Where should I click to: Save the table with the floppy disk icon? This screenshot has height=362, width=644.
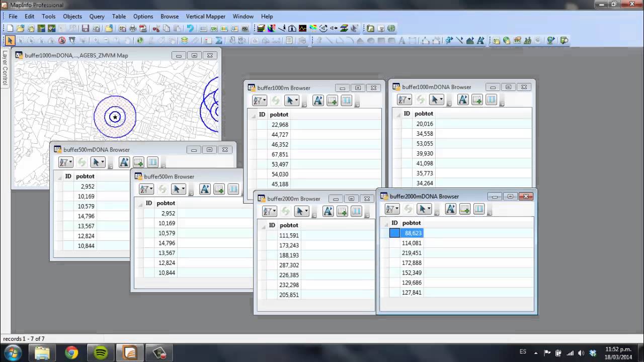(x=86, y=28)
